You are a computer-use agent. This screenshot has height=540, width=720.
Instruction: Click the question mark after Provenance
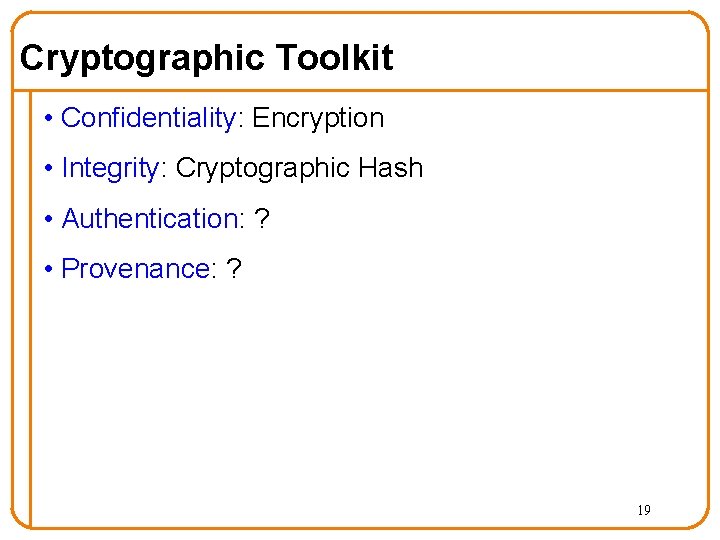(x=234, y=269)
